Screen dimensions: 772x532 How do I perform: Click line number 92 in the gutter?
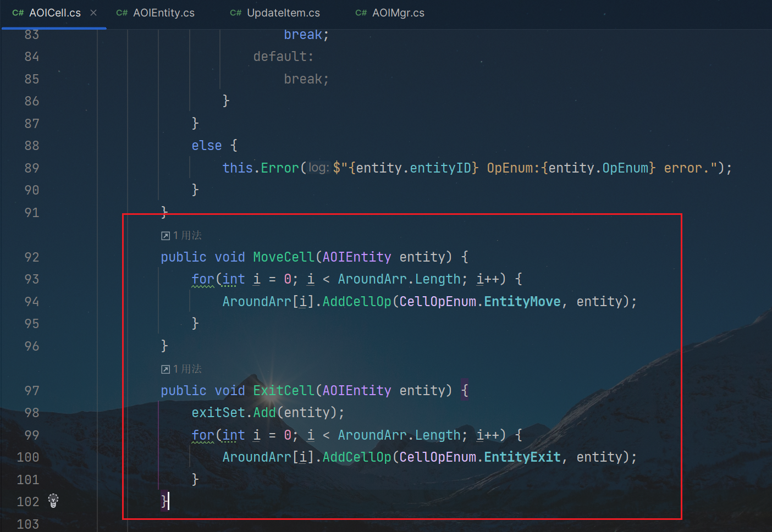pyautogui.click(x=32, y=257)
